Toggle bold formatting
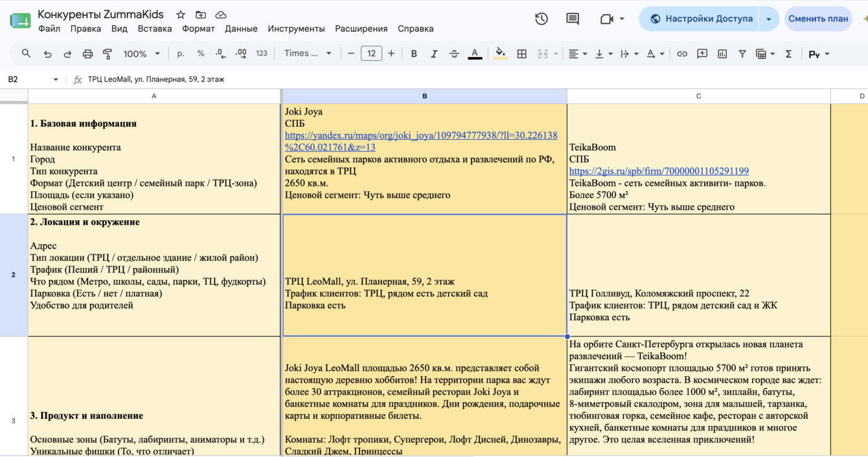Screen dimensions: 868x457 [x=414, y=54]
